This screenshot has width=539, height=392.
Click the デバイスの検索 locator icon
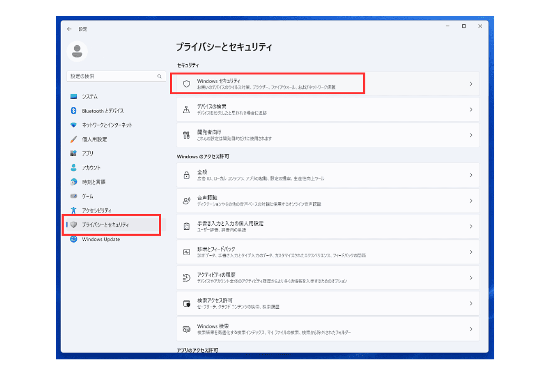(x=186, y=109)
